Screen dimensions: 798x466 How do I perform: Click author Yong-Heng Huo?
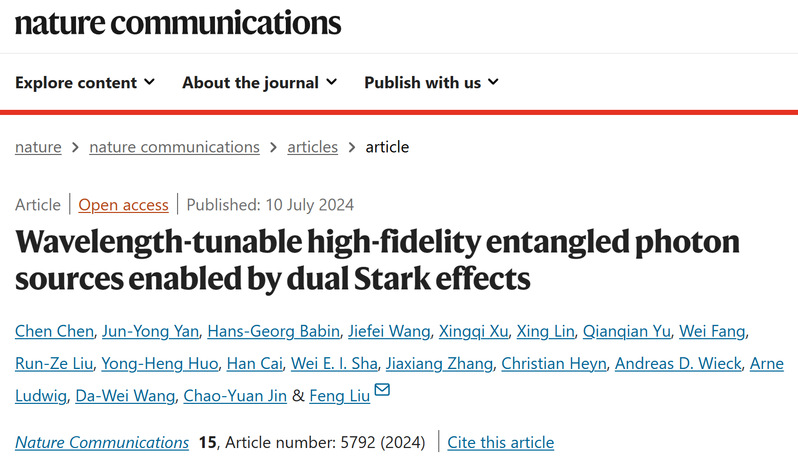(159, 363)
